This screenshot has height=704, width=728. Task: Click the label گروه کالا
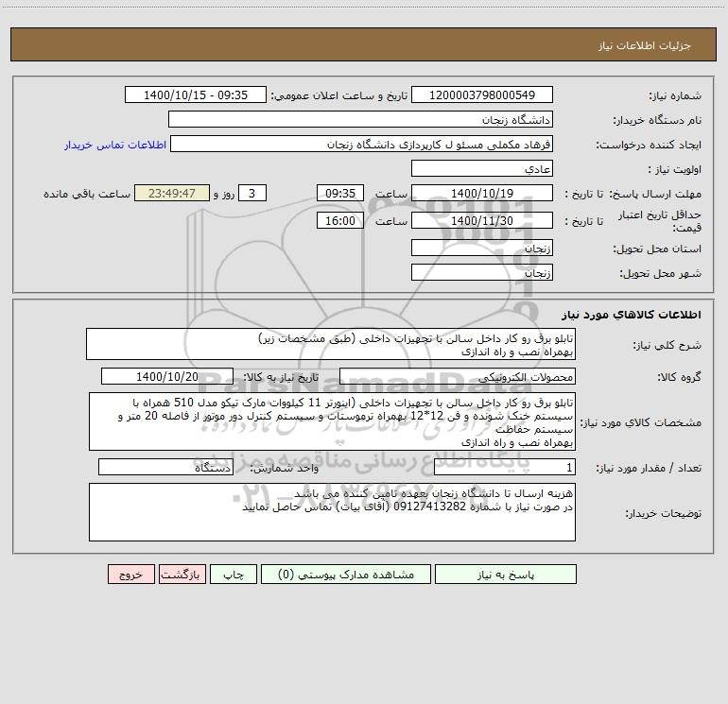pyautogui.click(x=679, y=377)
